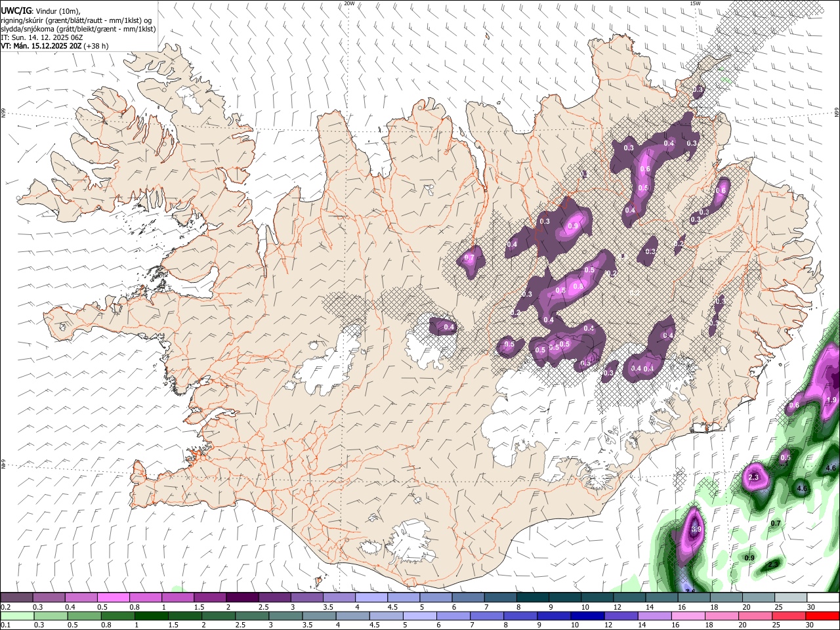
Task: Pick the darkest green 1 swatch, lower legend row
Action: [x=152, y=616]
